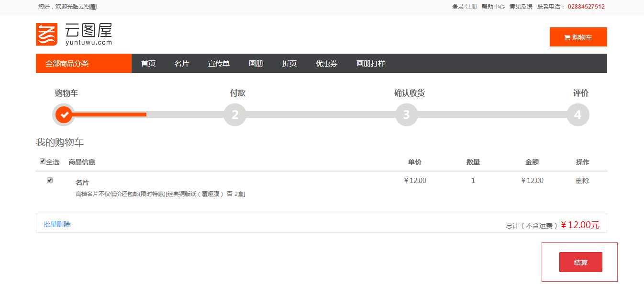Select step 2 付款 circle
This screenshot has width=644, height=287.
coord(235,115)
